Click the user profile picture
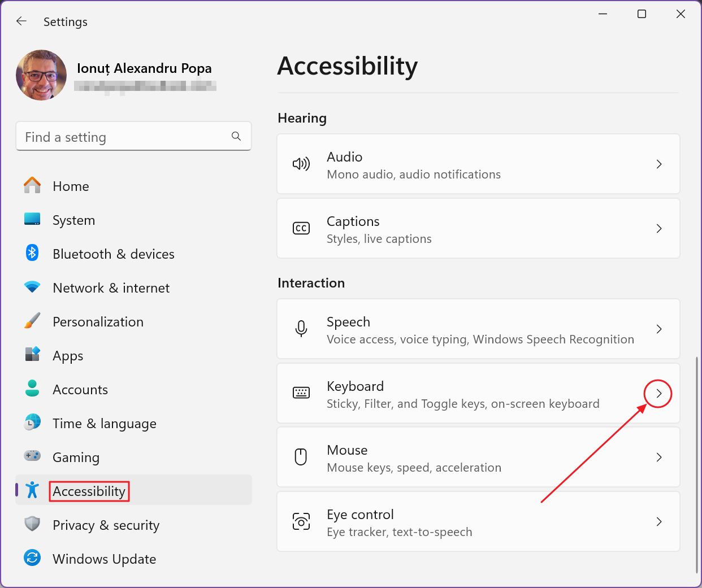The image size is (702, 588). pyautogui.click(x=41, y=75)
